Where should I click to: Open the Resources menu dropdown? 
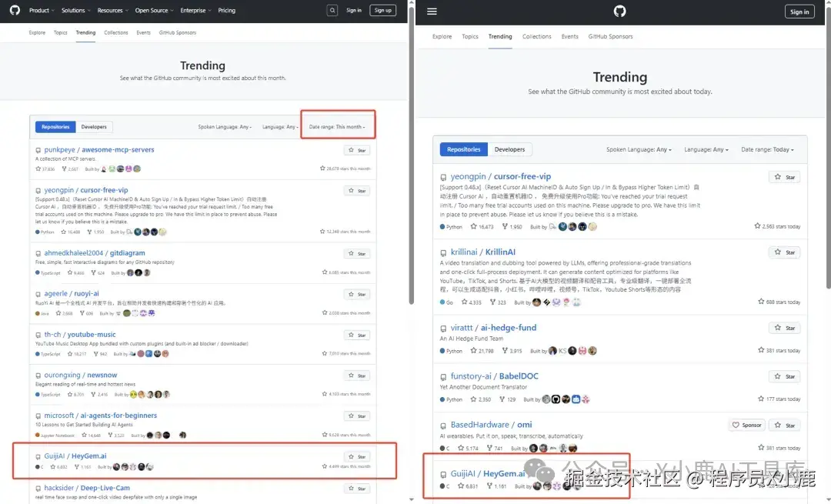[112, 10]
